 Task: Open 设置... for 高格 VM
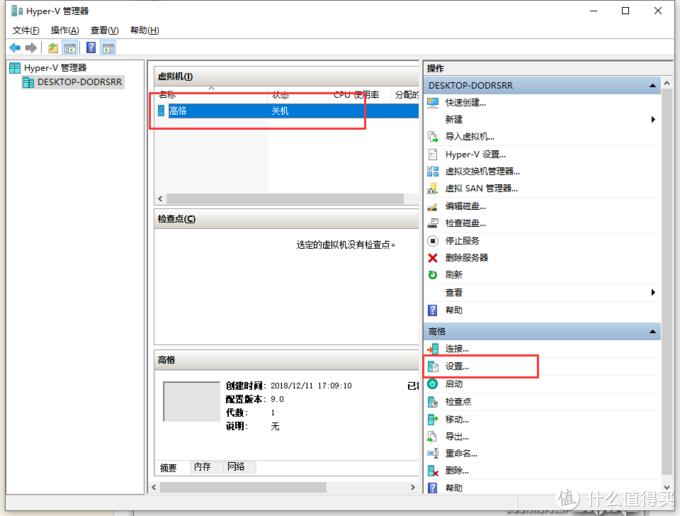(x=457, y=366)
